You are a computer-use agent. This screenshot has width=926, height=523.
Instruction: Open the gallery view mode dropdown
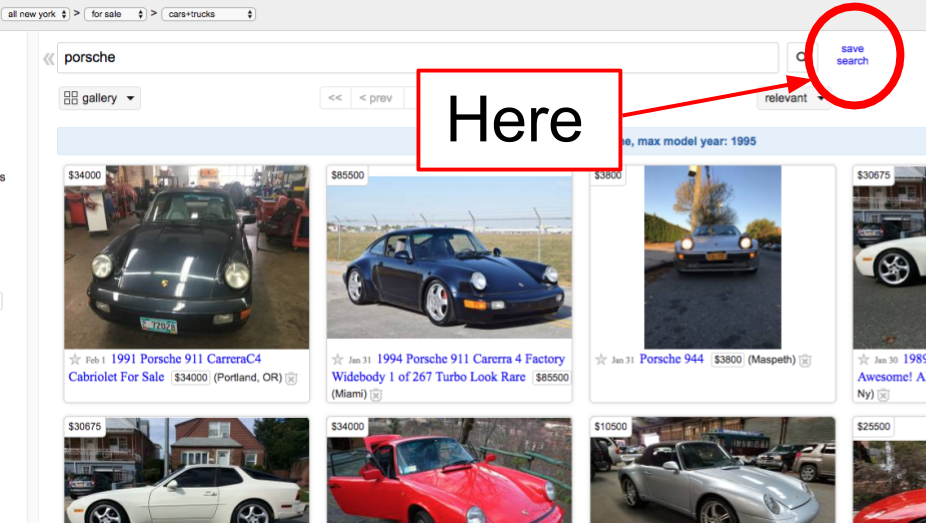(x=99, y=98)
